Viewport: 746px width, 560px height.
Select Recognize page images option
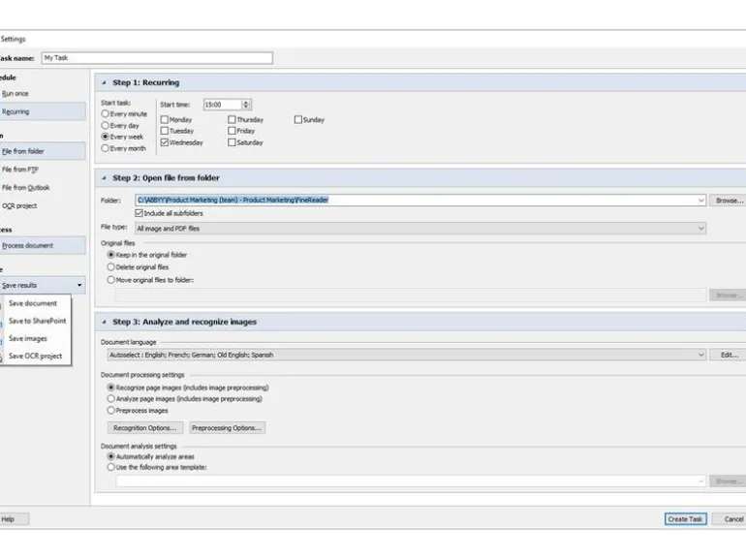coord(110,388)
